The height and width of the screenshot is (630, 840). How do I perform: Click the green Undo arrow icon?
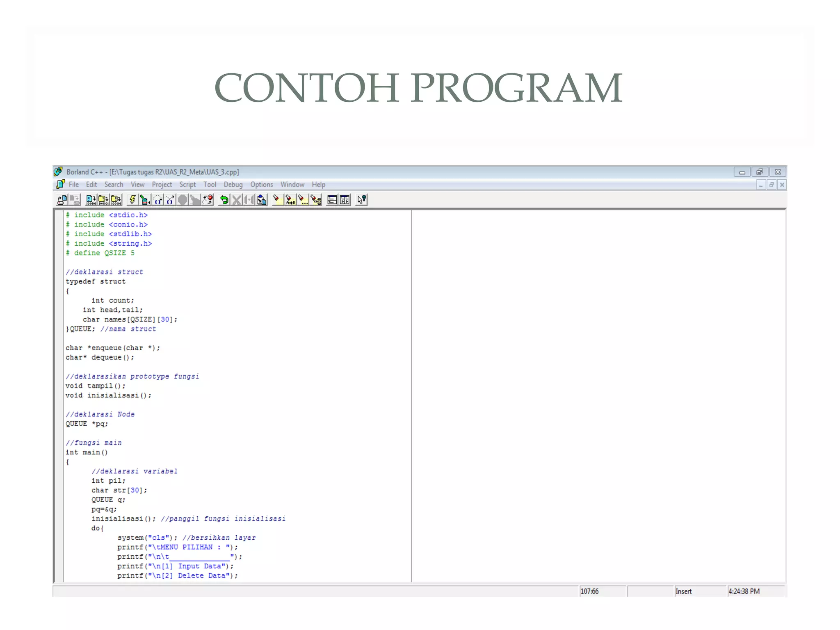(224, 200)
